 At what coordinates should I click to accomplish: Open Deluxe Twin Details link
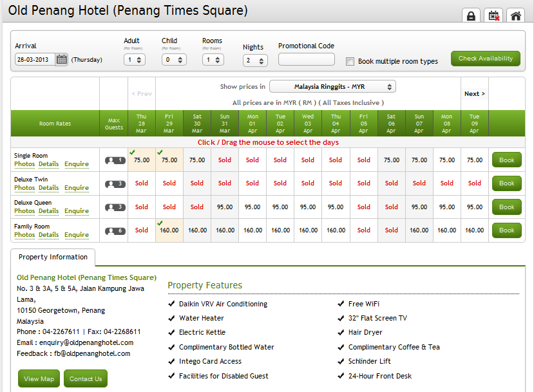48,188
